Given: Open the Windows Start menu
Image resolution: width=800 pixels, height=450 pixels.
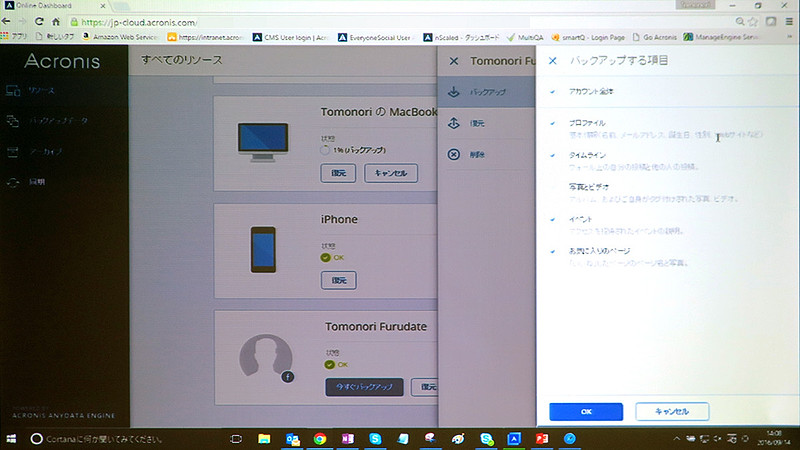Looking at the screenshot, I should (11, 439).
